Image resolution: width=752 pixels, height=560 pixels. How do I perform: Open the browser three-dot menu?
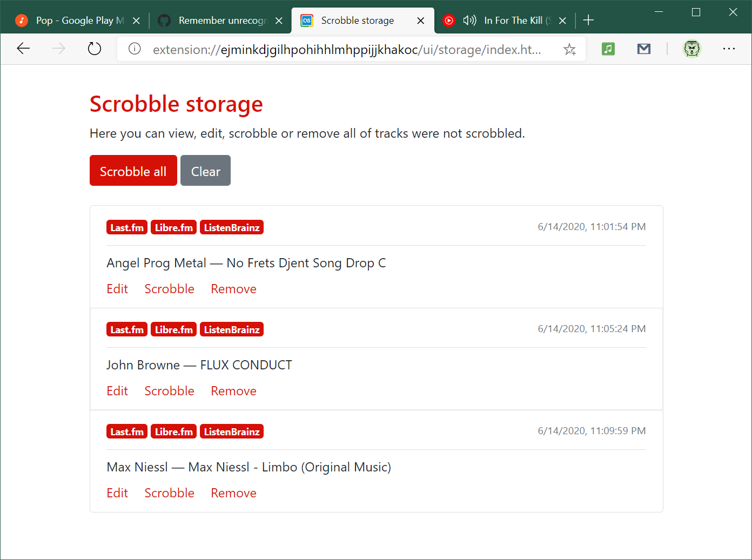(x=729, y=49)
